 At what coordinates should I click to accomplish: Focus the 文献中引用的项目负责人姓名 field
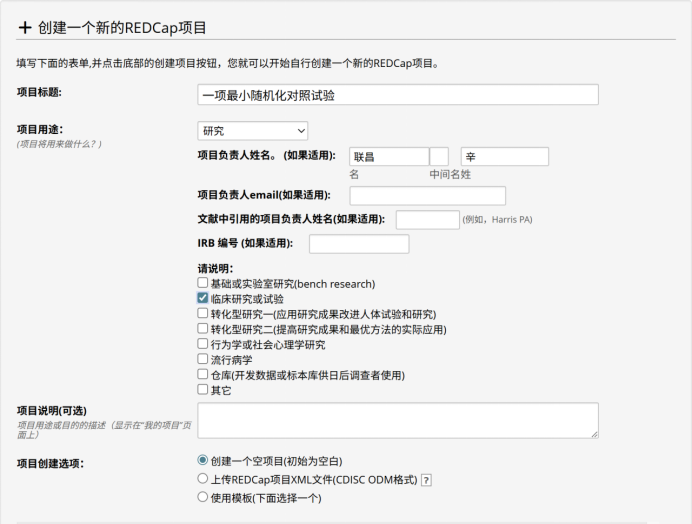pos(428,220)
